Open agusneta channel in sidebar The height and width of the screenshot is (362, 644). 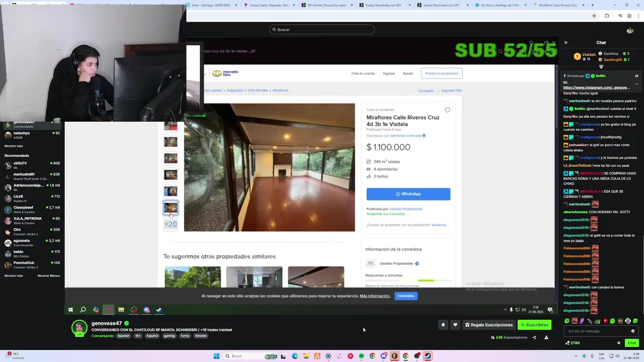point(32,242)
